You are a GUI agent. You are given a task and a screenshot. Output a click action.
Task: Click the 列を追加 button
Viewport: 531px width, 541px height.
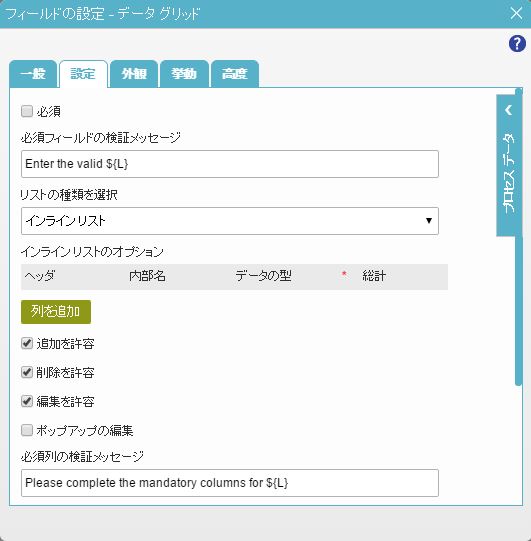(x=56, y=312)
